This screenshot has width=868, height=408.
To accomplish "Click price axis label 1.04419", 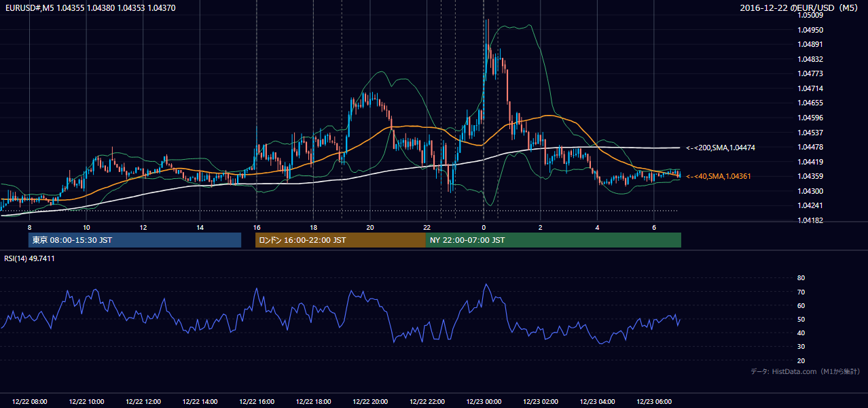I will pos(810,162).
